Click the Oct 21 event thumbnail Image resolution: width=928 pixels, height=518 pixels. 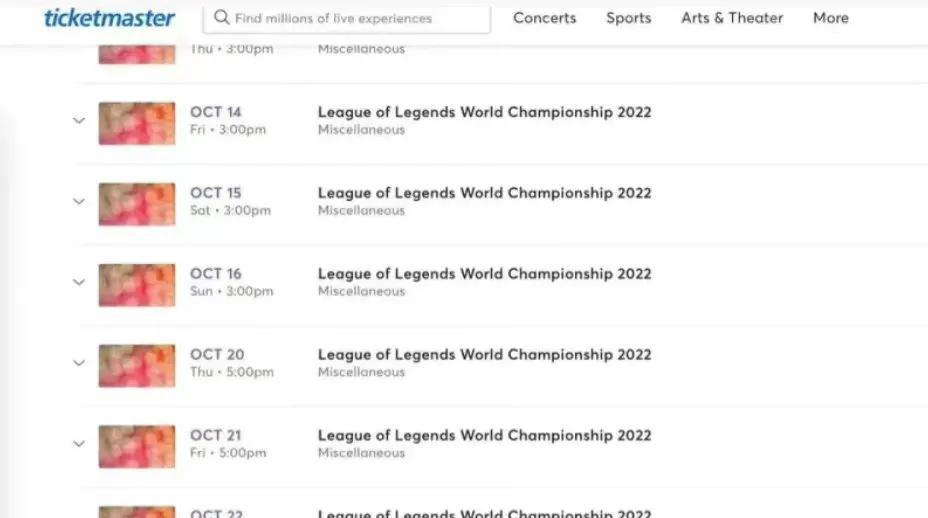point(136,446)
